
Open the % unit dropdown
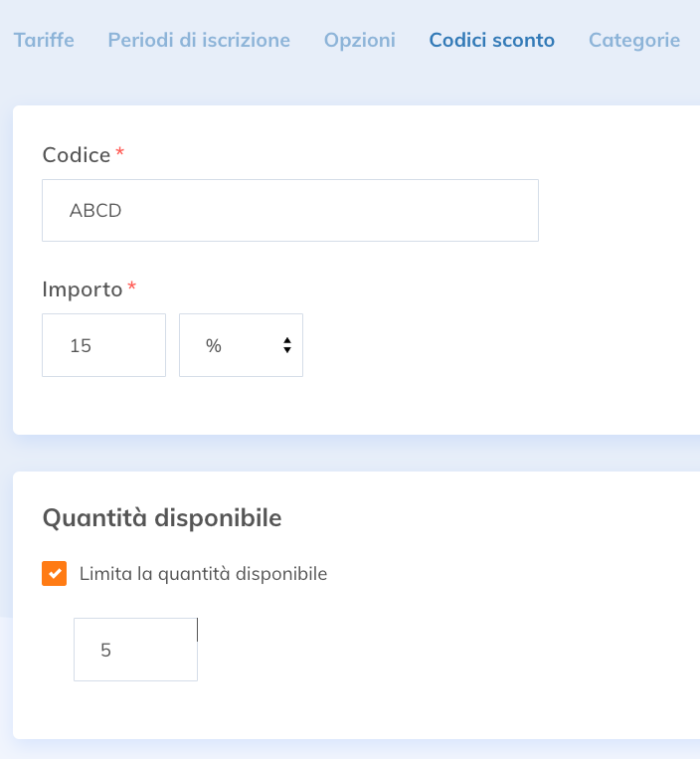coord(241,345)
